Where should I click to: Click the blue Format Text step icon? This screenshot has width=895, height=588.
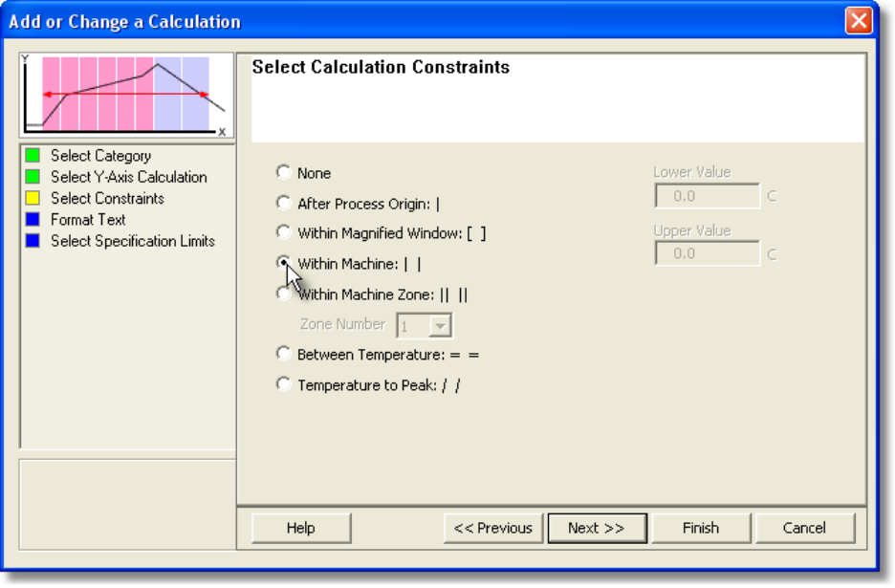tap(33, 219)
